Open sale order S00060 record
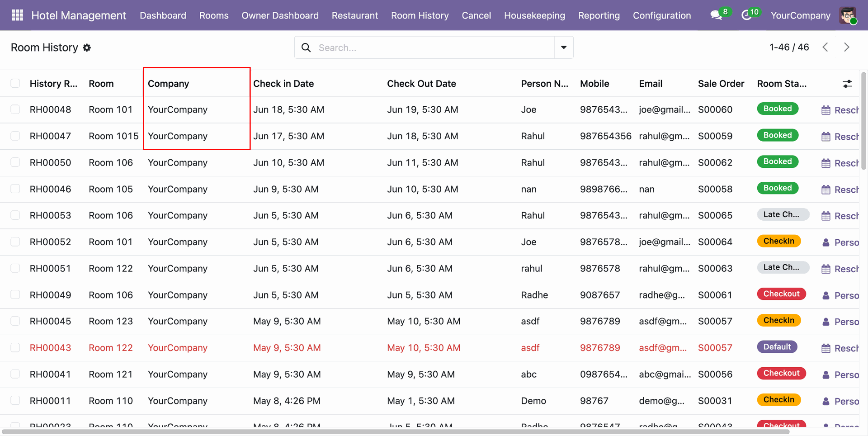This screenshot has width=868, height=436. [x=715, y=109]
